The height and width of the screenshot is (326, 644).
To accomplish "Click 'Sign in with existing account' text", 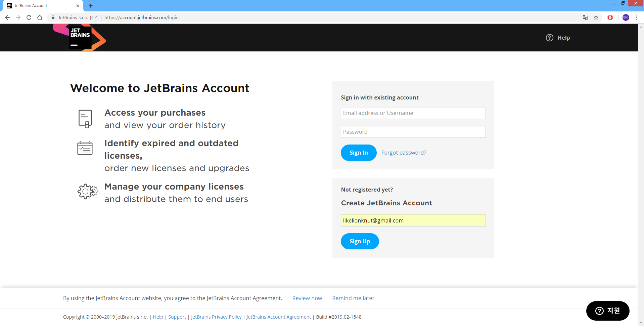I will (x=380, y=97).
